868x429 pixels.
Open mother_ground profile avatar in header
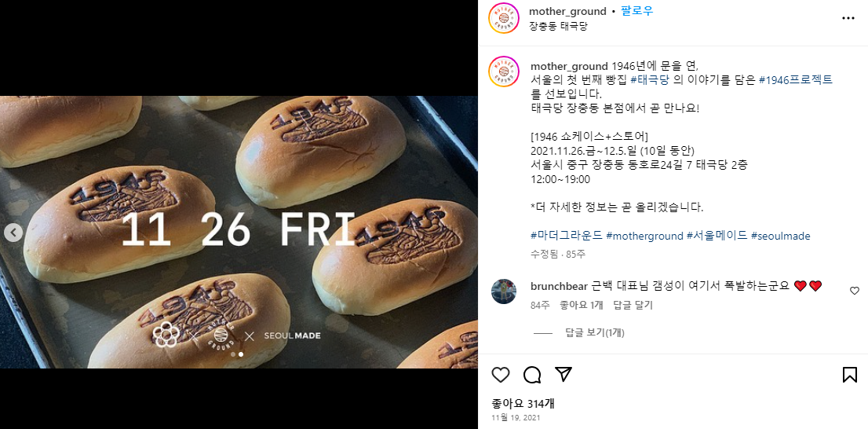504,18
